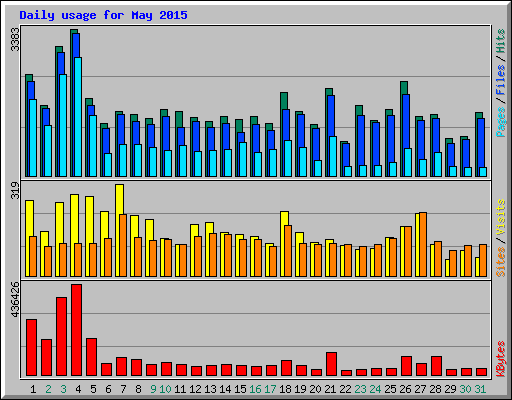
Task: Click the green Hits legend label
Action: click(x=500, y=41)
